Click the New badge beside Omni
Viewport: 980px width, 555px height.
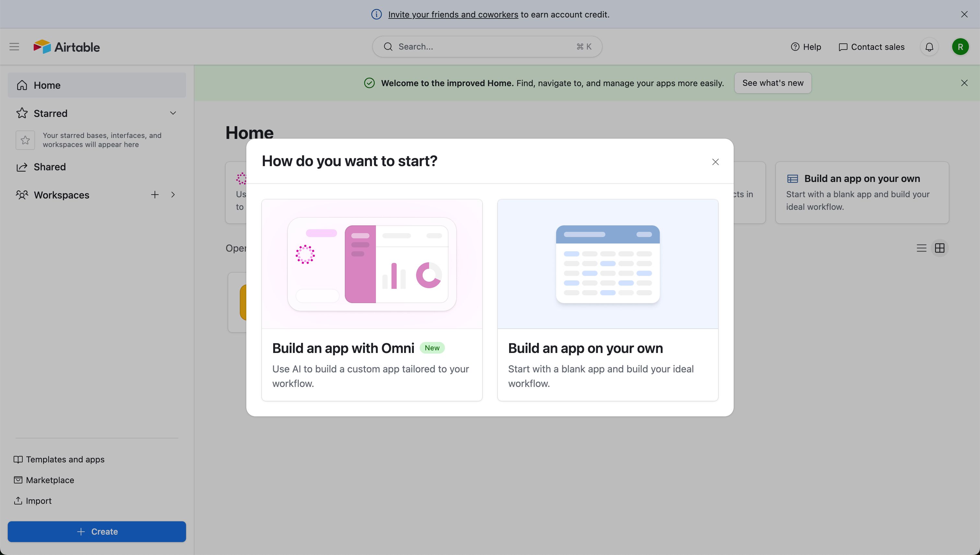click(x=432, y=348)
